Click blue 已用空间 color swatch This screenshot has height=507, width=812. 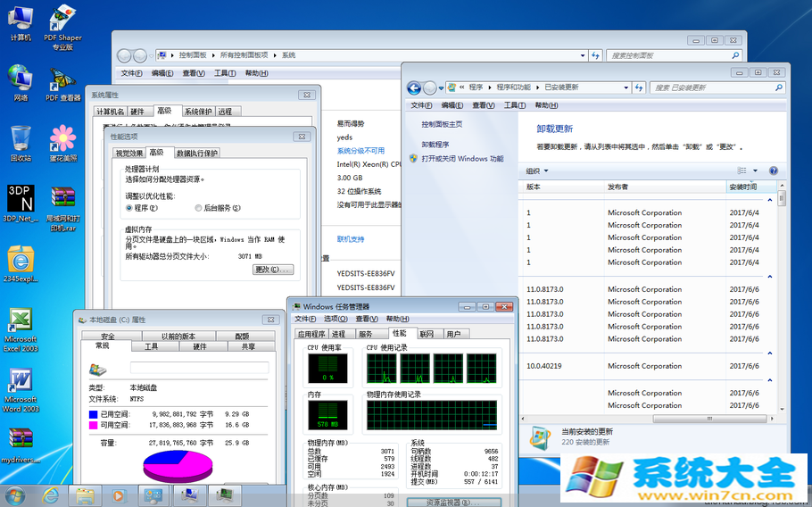tap(93, 414)
